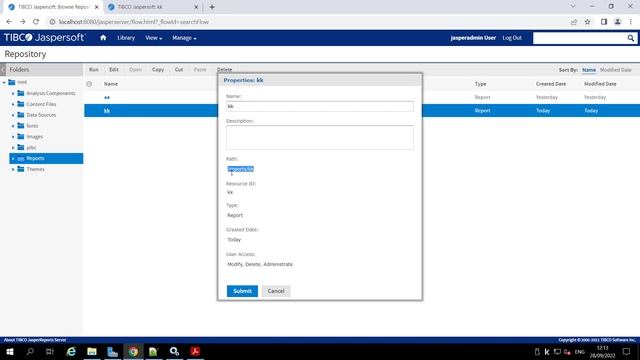This screenshot has height=360, width=640.
Task: Reload the page
Action: 36,22
